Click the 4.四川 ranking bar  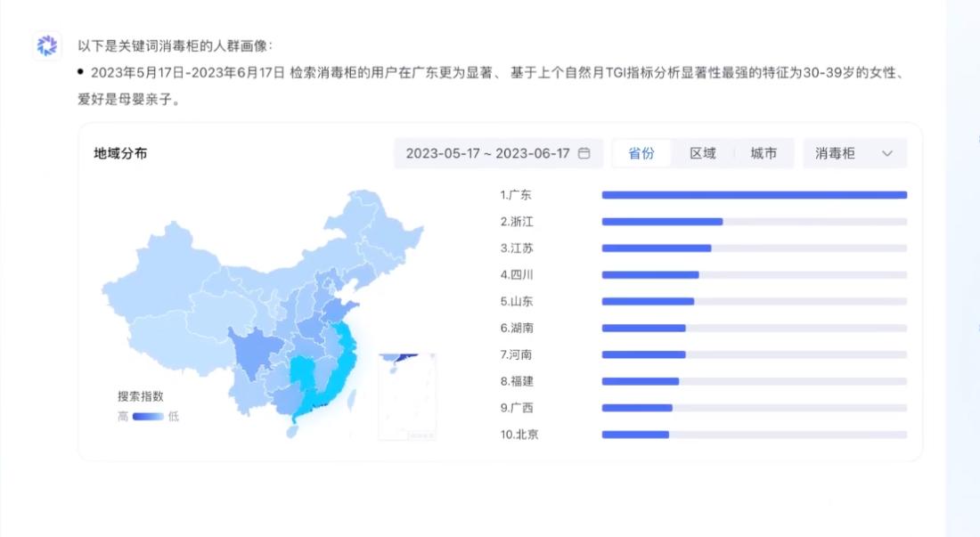pos(755,275)
